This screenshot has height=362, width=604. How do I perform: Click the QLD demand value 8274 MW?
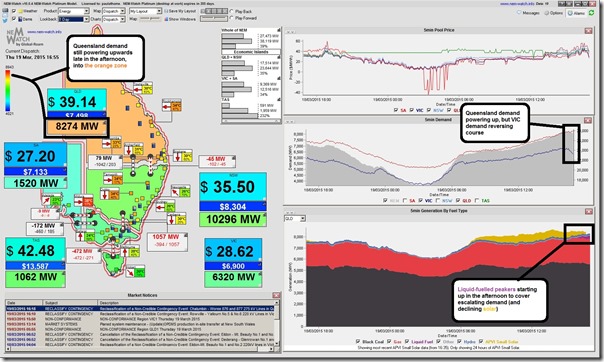pos(76,127)
